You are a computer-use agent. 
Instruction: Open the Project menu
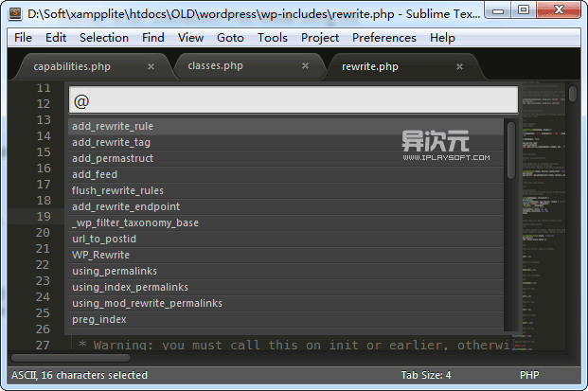click(320, 38)
